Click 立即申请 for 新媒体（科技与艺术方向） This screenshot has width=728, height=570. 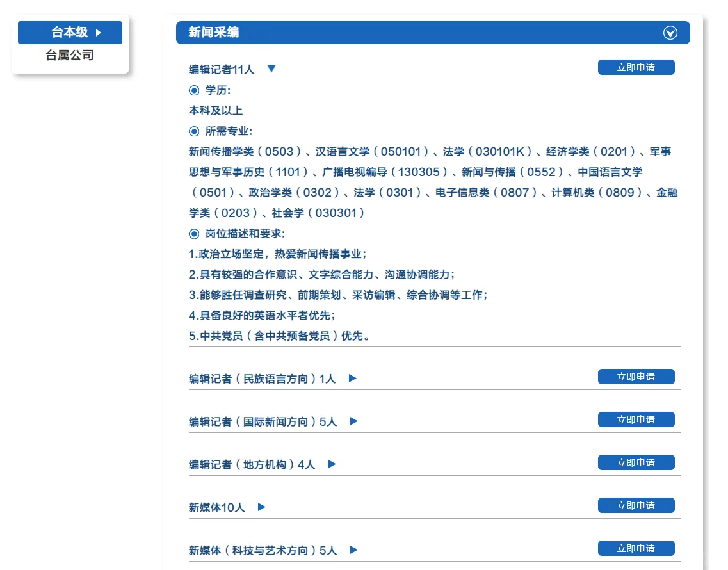tap(636, 548)
